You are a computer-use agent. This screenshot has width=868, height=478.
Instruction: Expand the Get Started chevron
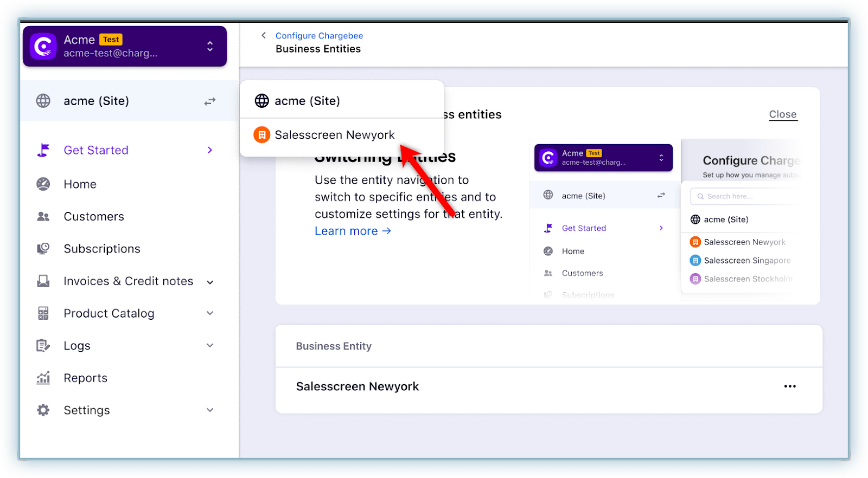210,150
